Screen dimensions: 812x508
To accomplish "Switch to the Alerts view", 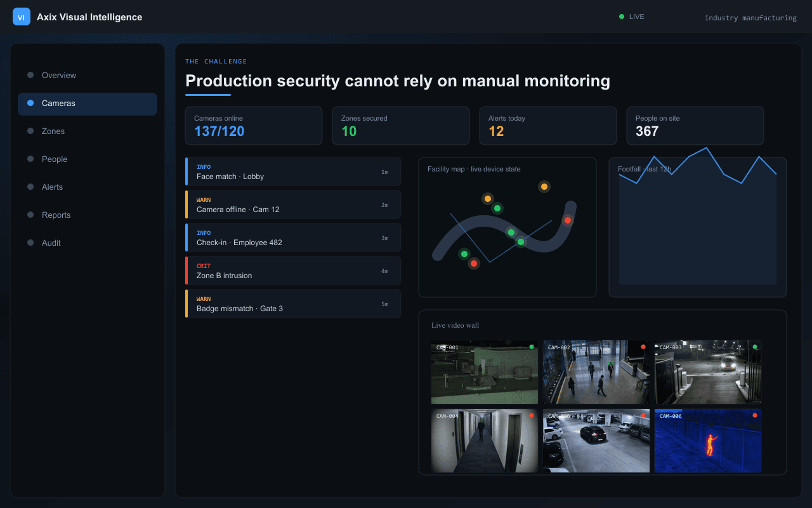I will (x=88, y=187).
